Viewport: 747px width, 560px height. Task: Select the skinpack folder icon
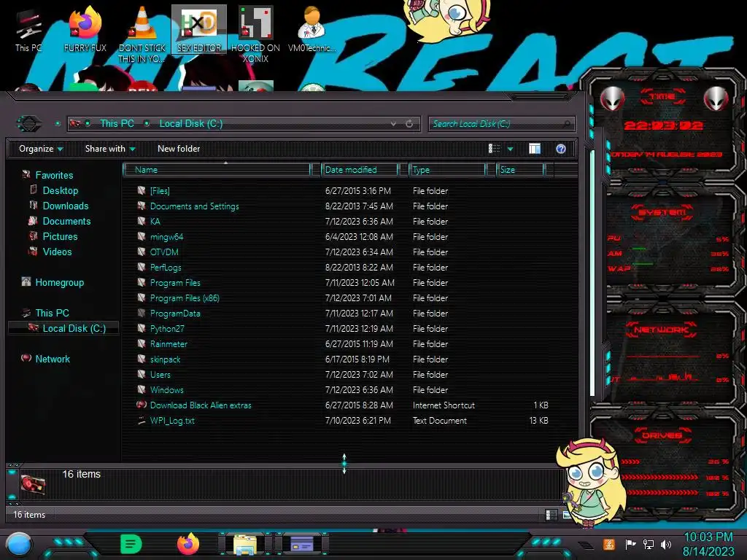142,359
